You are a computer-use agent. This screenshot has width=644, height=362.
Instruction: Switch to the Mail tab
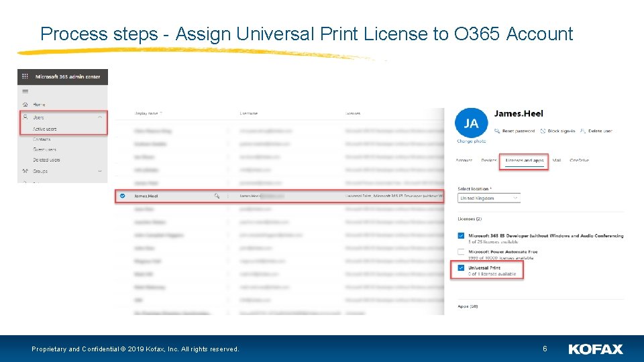click(557, 160)
